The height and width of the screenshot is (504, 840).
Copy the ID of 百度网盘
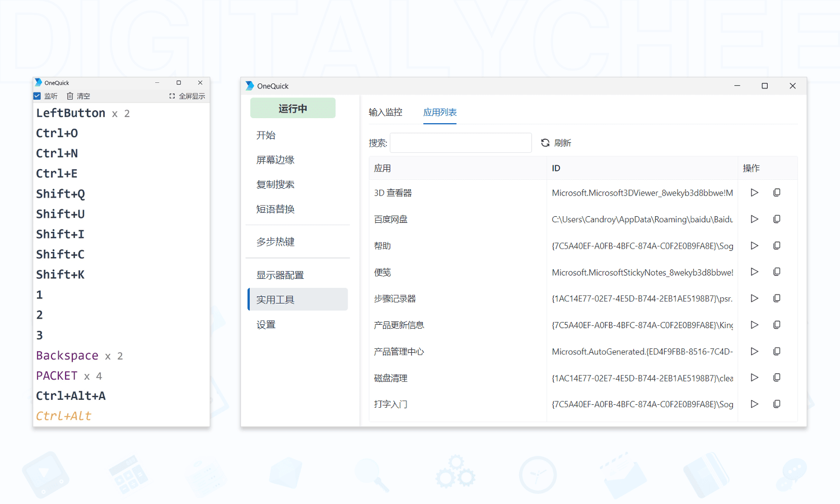tap(777, 219)
